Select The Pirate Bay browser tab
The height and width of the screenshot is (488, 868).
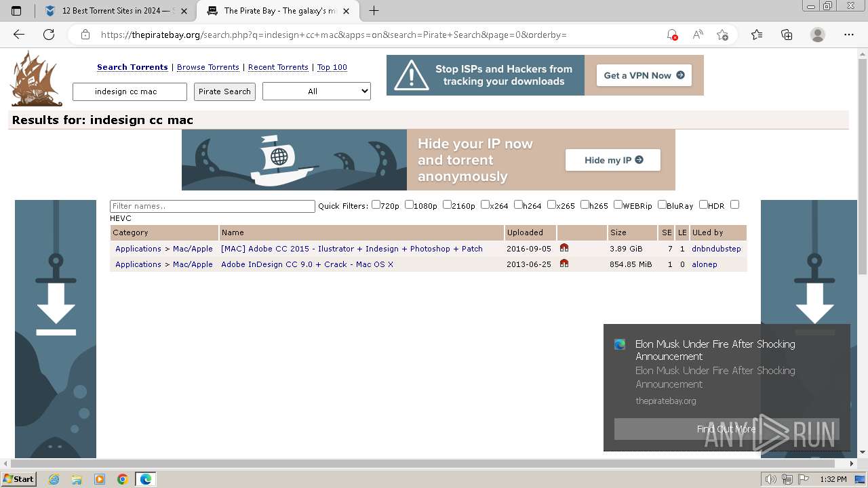[x=279, y=11]
